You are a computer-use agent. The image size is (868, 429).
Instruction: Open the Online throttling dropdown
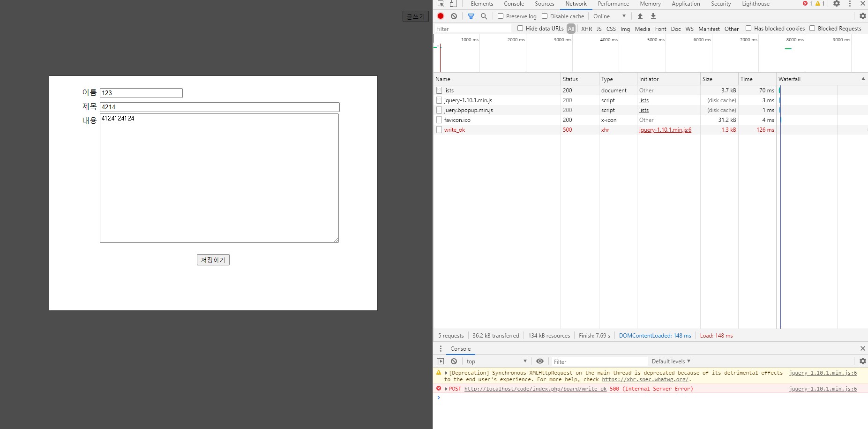click(609, 16)
